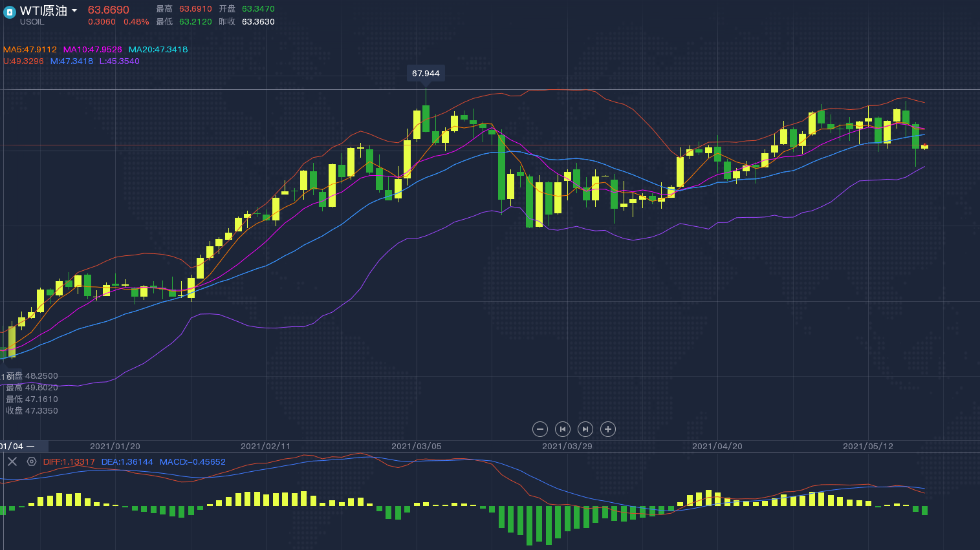Close the MACD indicator panel
Viewport: 980px width, 550px height.
12,461
